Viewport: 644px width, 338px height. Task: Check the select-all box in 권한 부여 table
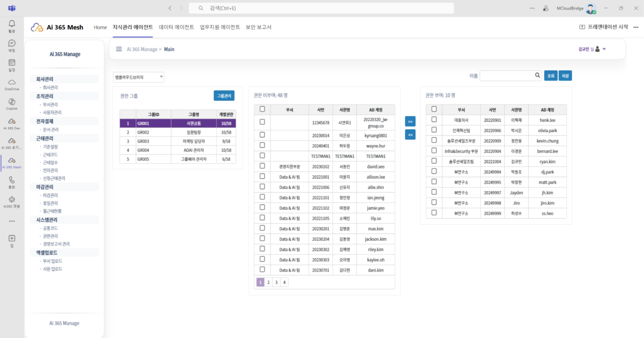pyautogui.click(x=434, y=109)
